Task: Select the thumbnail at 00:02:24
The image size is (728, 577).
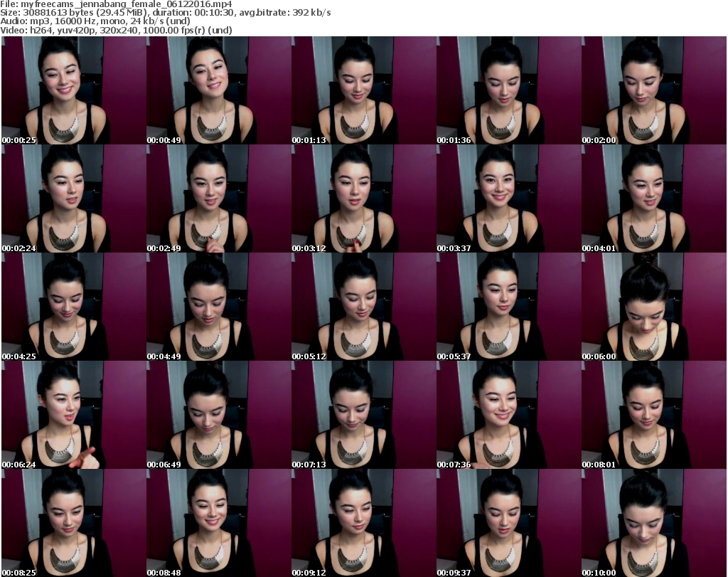Action: 73,198
